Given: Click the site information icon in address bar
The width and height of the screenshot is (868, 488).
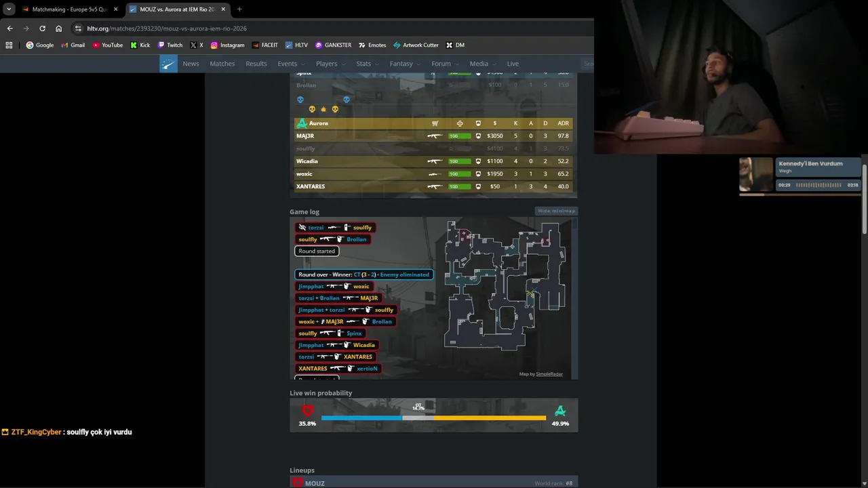Looking at the screenshot, I should [78, 28].
